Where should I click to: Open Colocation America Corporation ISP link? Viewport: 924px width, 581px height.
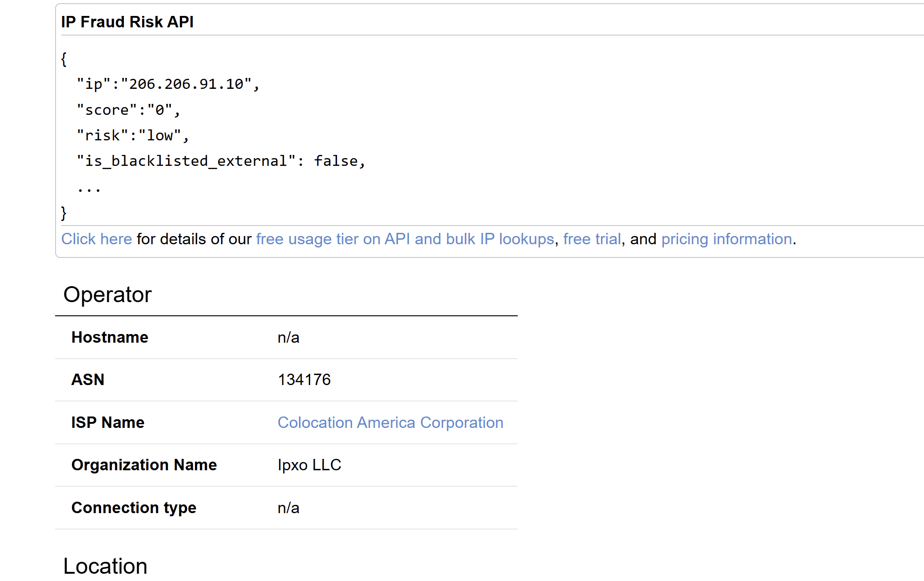tap(390, 423)
